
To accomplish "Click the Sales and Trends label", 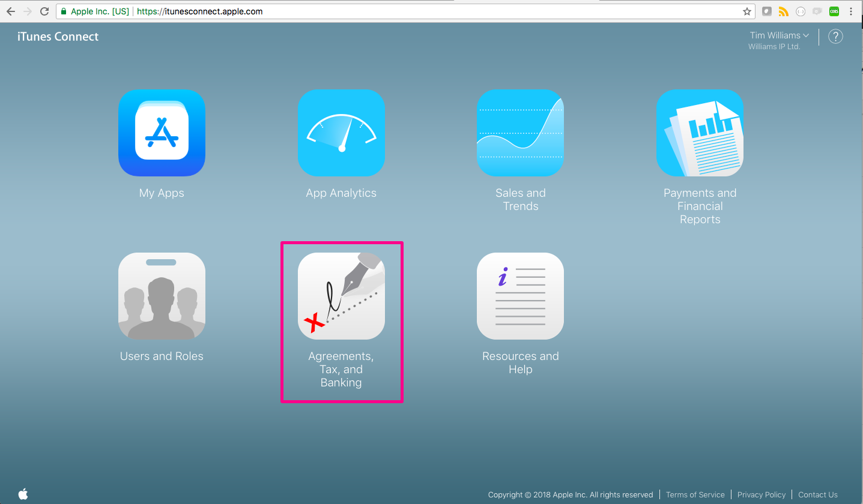I will tap(520, 200).
